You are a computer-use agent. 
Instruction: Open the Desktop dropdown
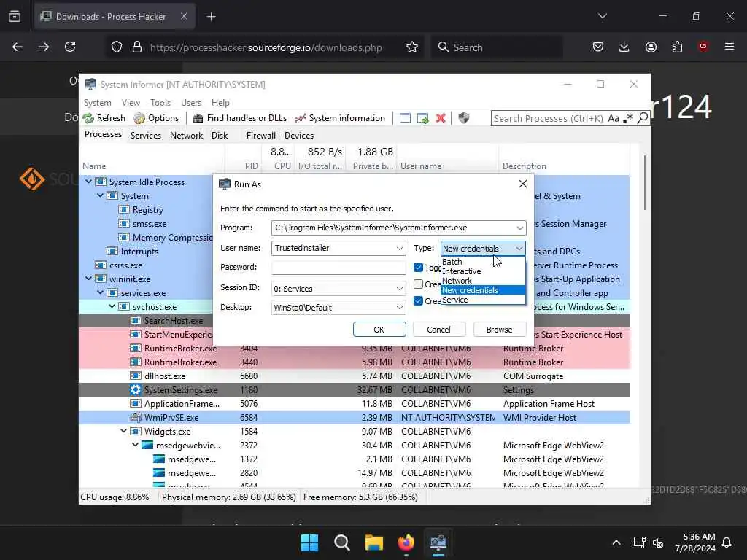tap(399, 308)
